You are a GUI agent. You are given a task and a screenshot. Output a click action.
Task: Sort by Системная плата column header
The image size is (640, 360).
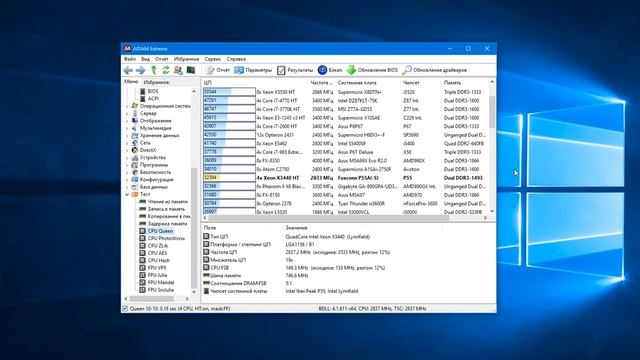pos(368,83)
